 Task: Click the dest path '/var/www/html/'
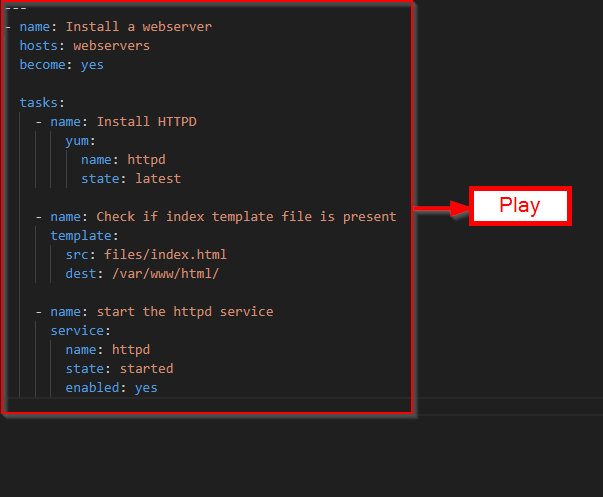tap(165, 274)
